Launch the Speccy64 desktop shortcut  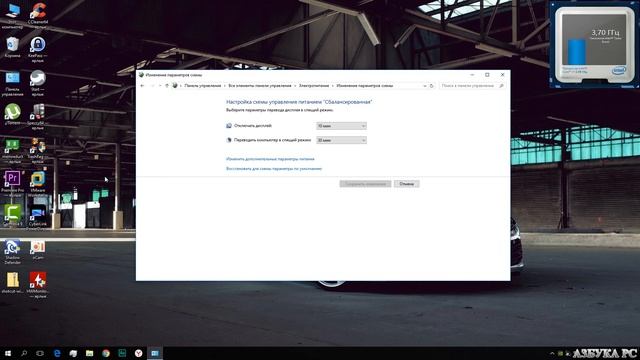tap(38, 117)
